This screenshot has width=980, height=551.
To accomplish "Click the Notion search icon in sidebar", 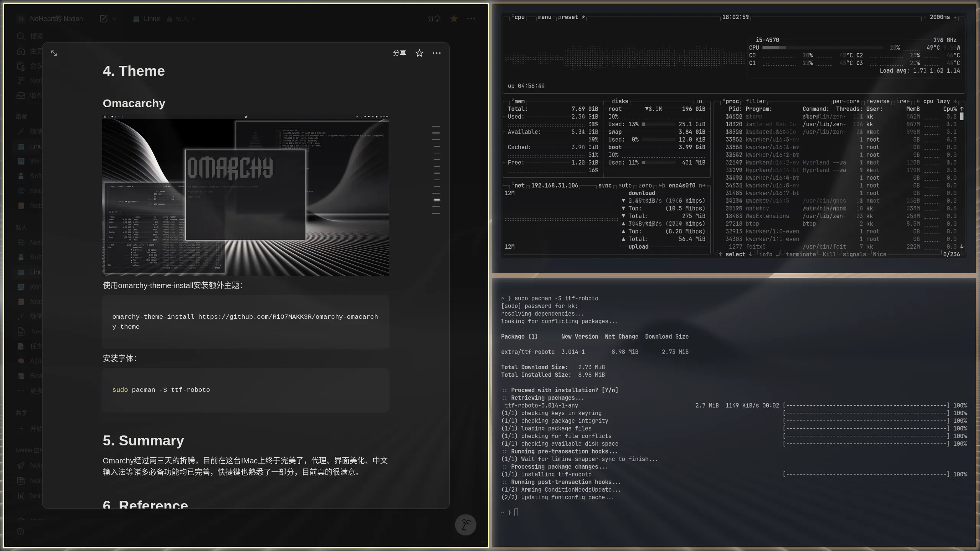I will click(21, 36).
